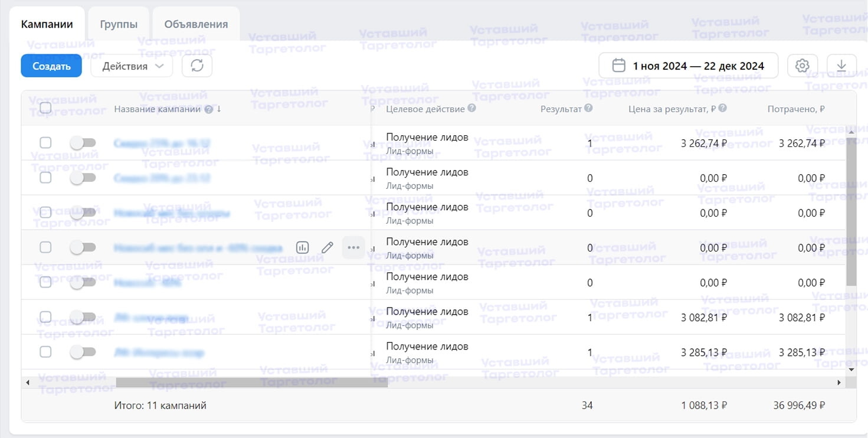This screenshot has width=868, height=438.
Task: Open the three-dots more options menu
Action: pos(353,247)
